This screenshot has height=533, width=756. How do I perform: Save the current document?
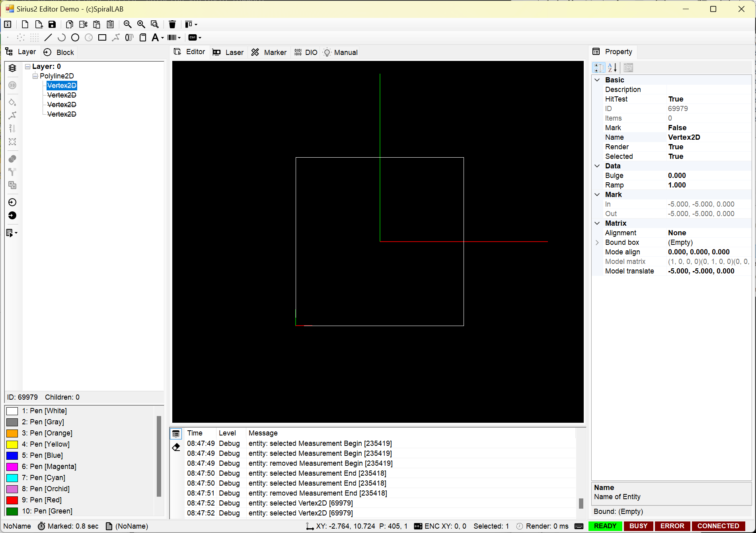click(x=52, y=24)
